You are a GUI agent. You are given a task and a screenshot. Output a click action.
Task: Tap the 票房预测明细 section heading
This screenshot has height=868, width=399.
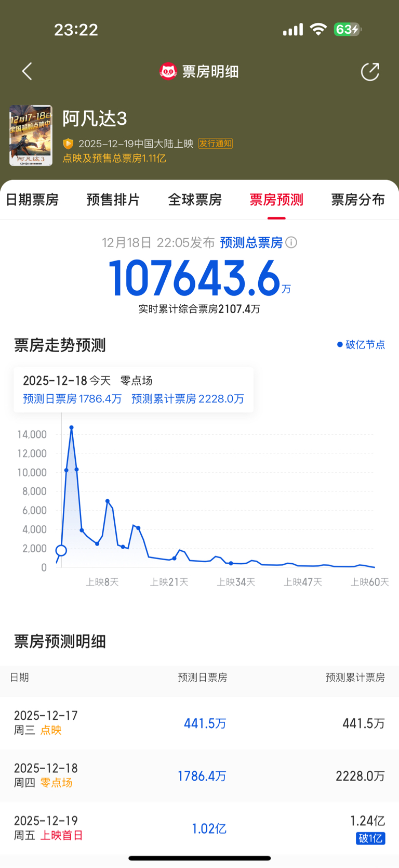[60, 642]
